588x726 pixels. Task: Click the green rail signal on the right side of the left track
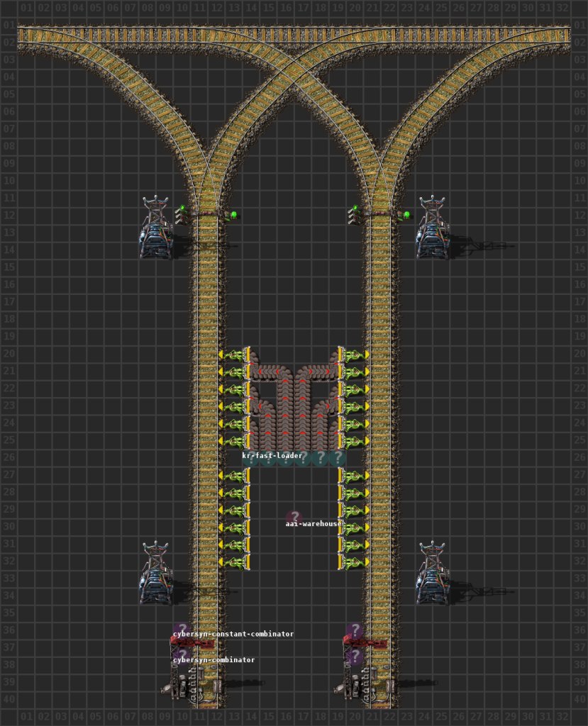(x=233, y=215)
